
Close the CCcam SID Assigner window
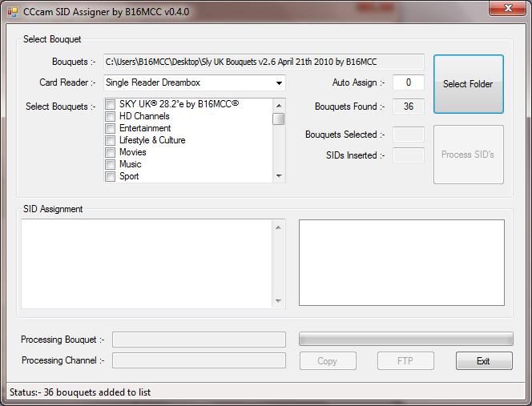(507, 8)
